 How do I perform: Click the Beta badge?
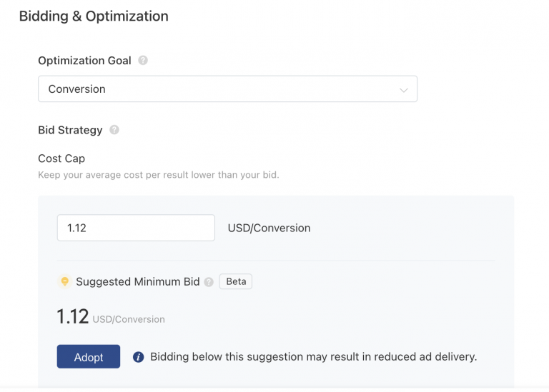tap(236, 281)
